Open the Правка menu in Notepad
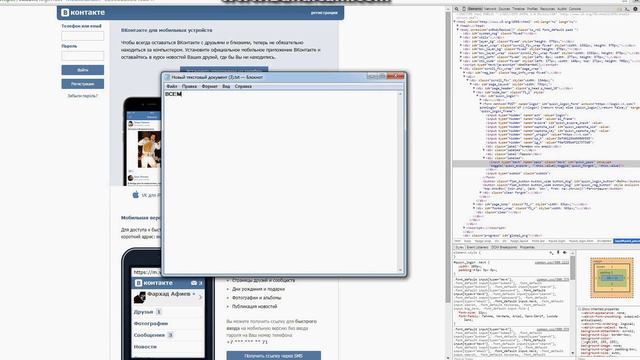The image size is (640, 360). 189,87
